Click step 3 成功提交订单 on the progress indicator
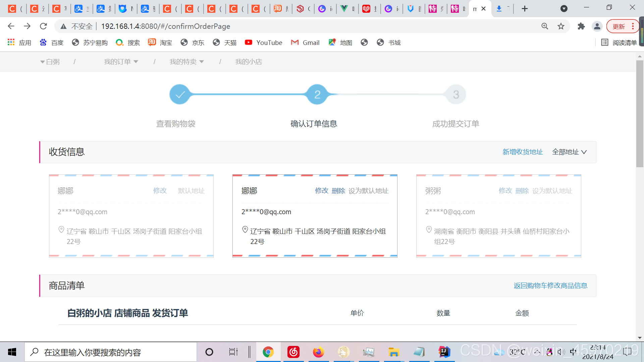Viewport: 644px width, 362px height. [x=456, y=94]
